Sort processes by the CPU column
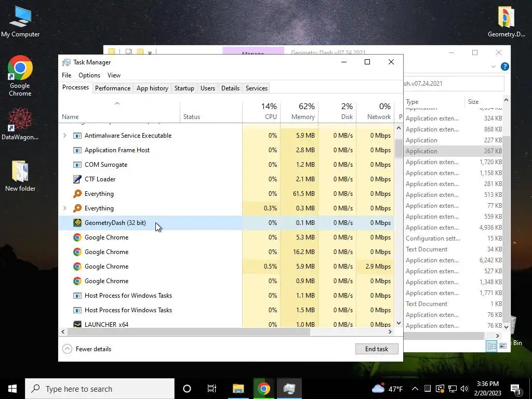 [261, 111]
